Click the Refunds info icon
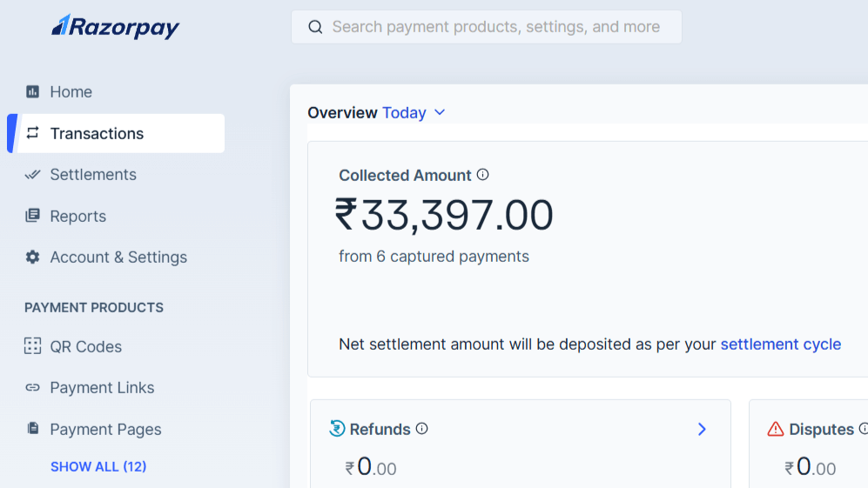This screenshot has width=868, height=488. coord(422,429)
